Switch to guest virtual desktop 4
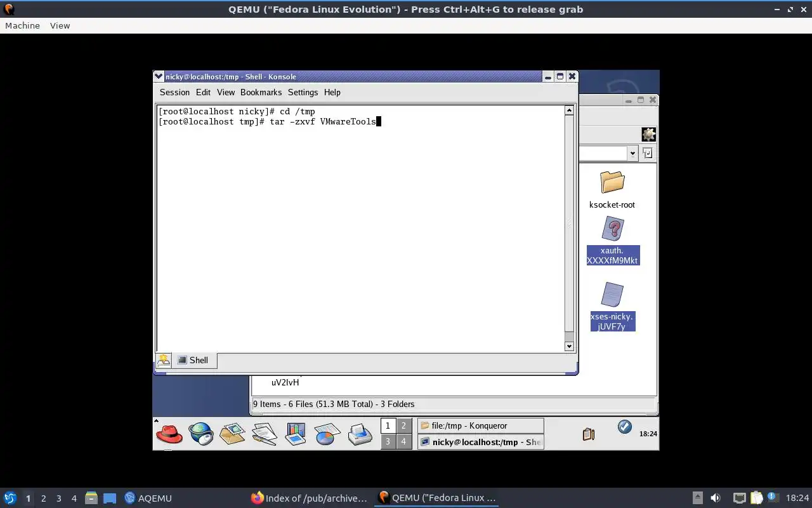This screenshot has width=812, height=508. point(403,441)
